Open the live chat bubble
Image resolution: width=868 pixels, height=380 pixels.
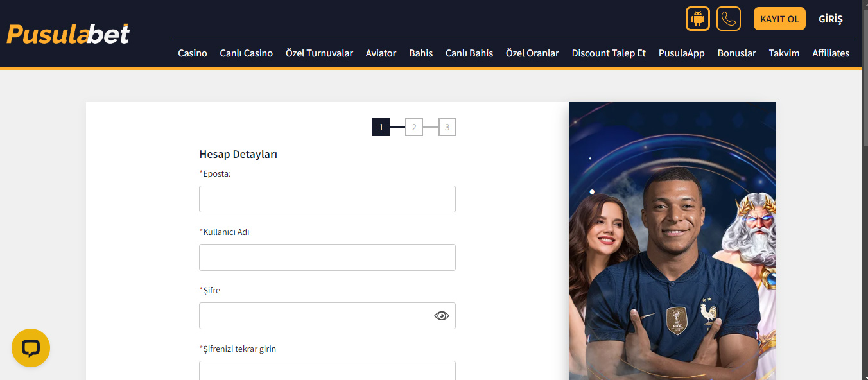coord(31,348)
